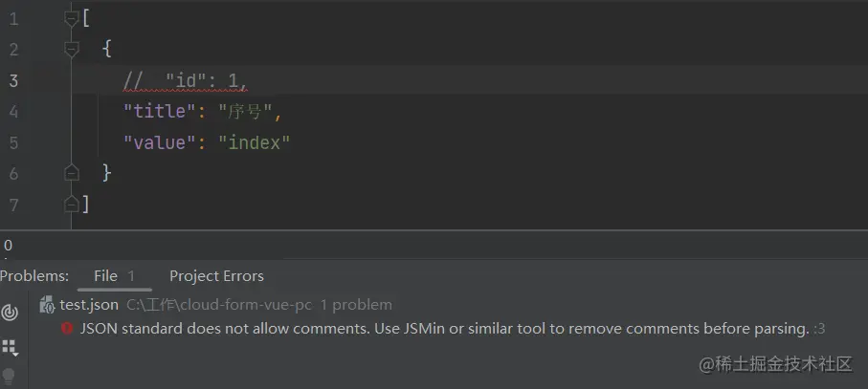Image resolution: width=868 pixels, height=389 pixels.
Task: Collapse the object fold marker on line 2
Action: tap(72, 50)
